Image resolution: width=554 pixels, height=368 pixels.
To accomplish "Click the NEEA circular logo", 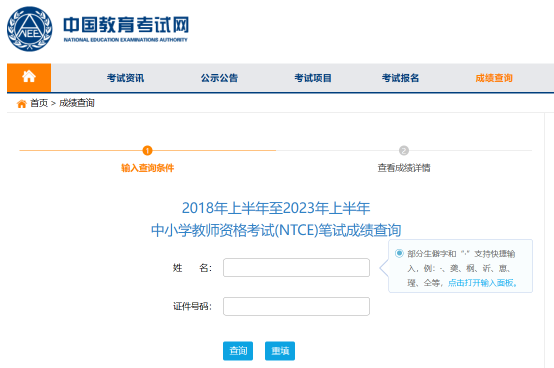I will tap(30, 29).
